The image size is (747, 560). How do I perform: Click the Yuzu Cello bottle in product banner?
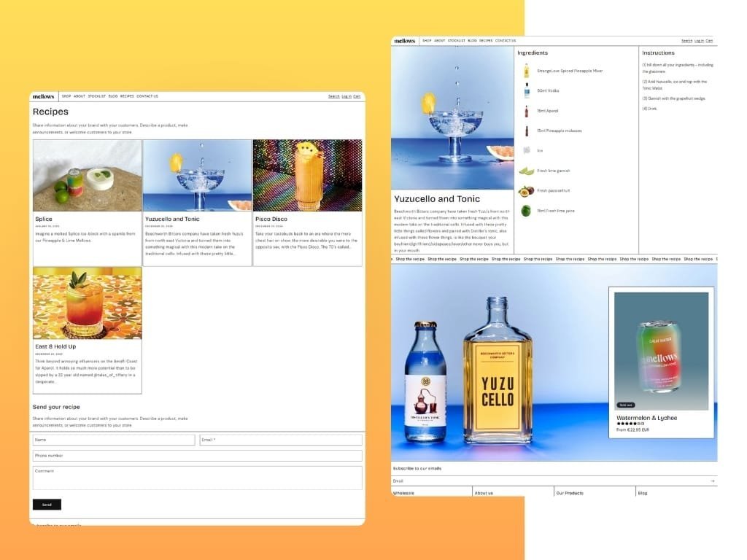tap(498, 370)
